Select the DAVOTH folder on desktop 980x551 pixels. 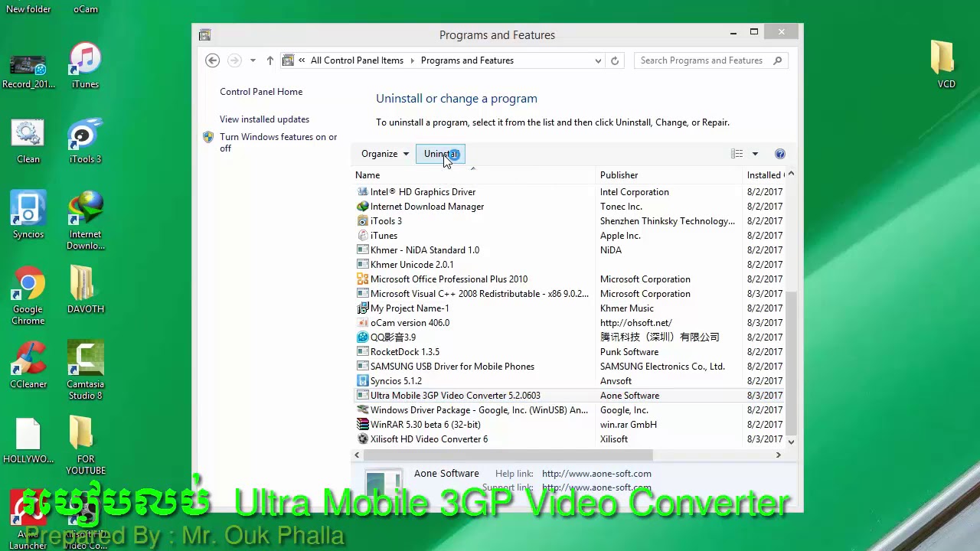(x=85, y=290)
